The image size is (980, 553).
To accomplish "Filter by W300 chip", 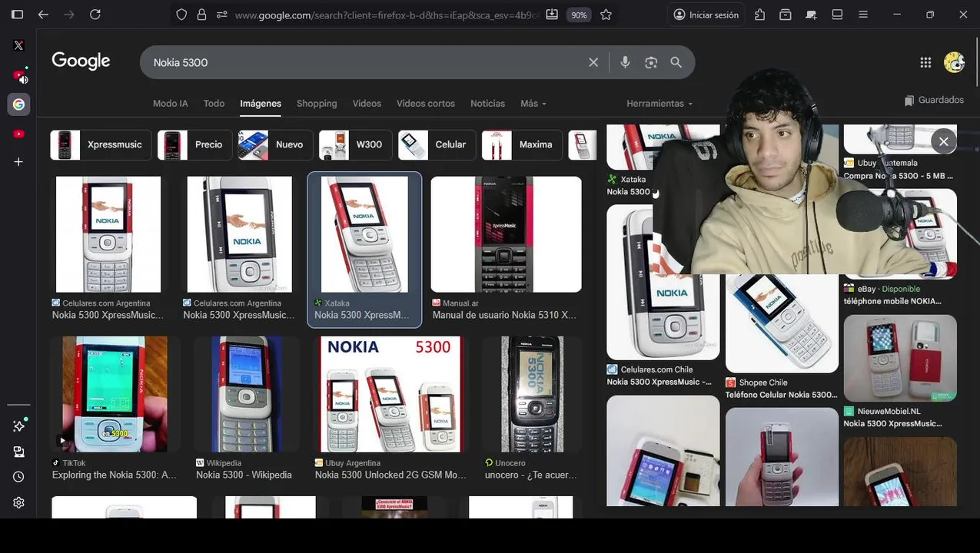I will pyautogui.click(x=356, y=144).
